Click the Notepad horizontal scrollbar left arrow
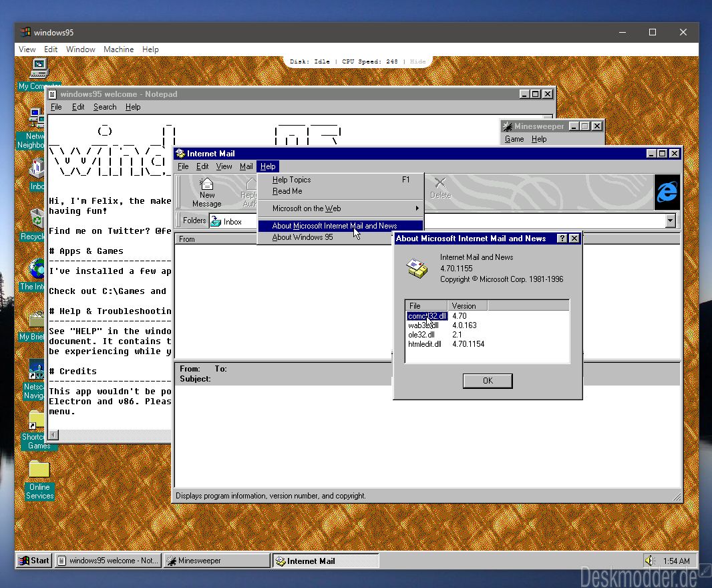712x588 pixels. [53, 435]
